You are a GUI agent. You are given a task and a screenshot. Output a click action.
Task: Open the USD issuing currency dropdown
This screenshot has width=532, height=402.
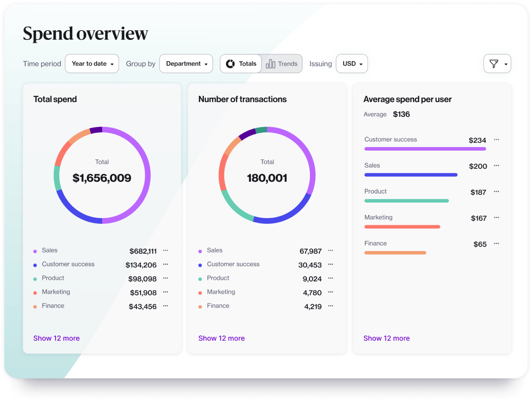(352, 64)
